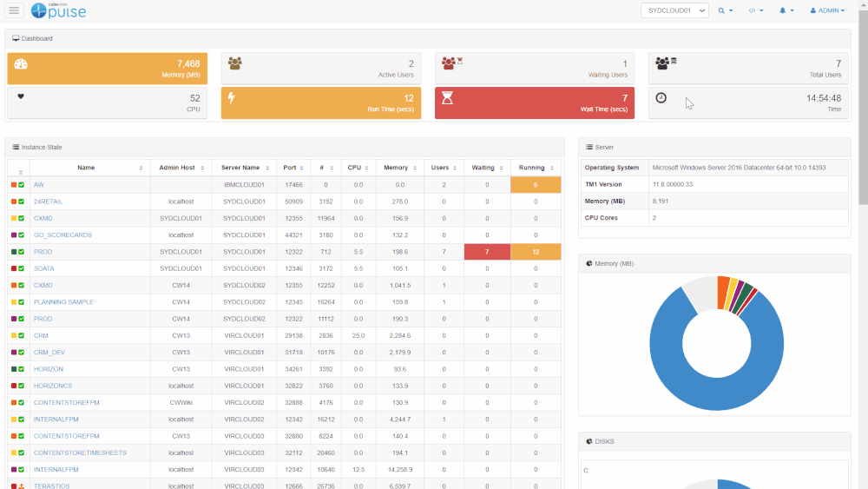The image size is (868, 489).
Task: Click the Run Time lightning bolt icon
Action: click(232, 98)
